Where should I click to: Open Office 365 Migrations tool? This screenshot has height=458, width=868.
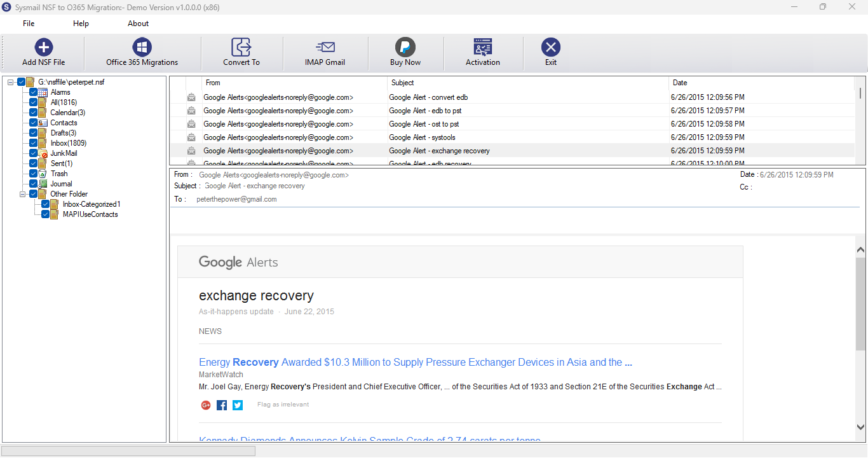[142, 47]
